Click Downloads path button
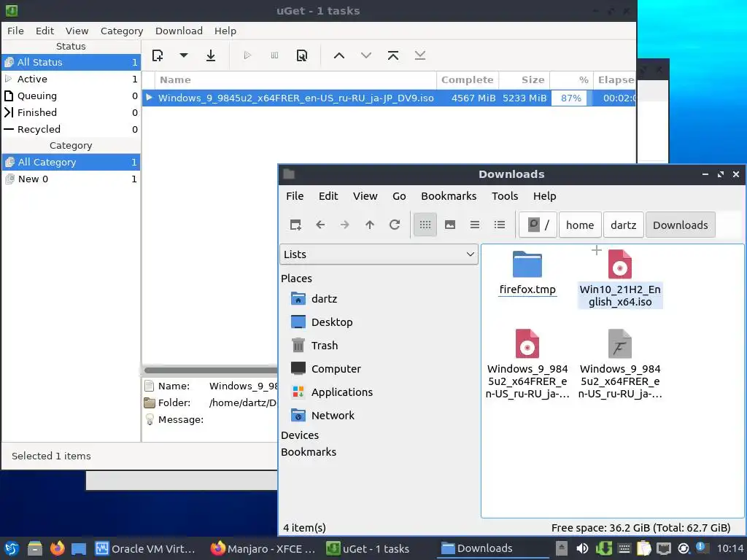The width and height of the screenshot is (747, 560). 680,225
